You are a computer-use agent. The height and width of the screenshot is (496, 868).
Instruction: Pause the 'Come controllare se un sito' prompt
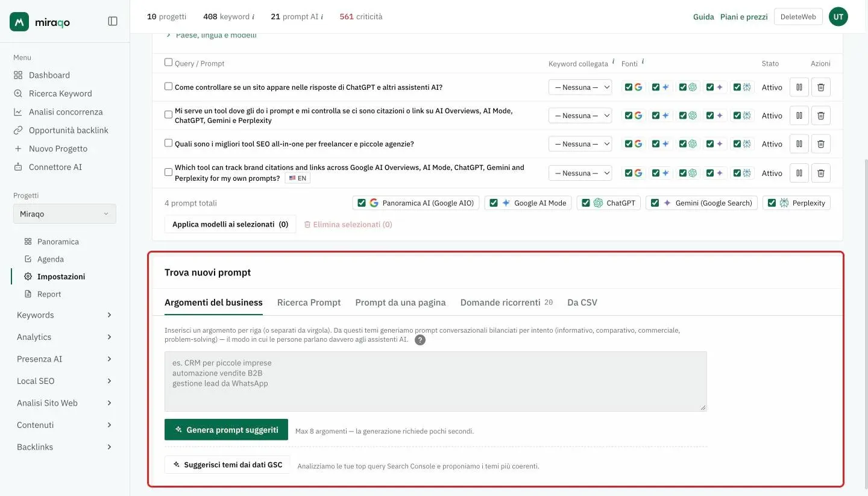[x=799, y=87]
